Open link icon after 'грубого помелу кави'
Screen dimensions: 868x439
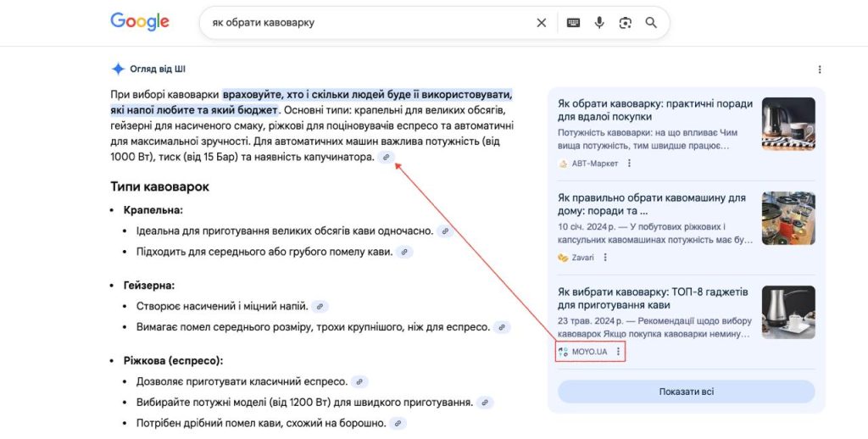pos(404,253)
